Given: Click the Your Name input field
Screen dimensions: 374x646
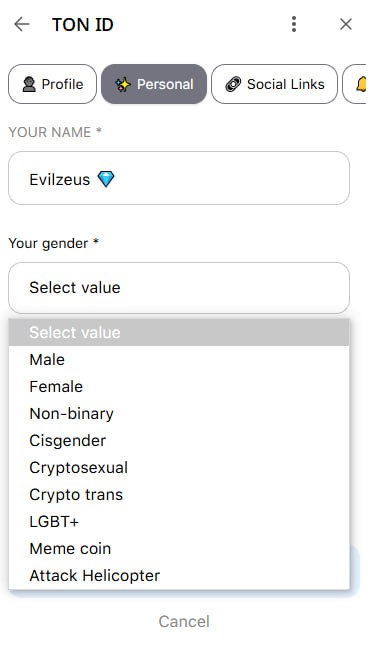Looking at the screenshot, I should click(x=179, y=178).
